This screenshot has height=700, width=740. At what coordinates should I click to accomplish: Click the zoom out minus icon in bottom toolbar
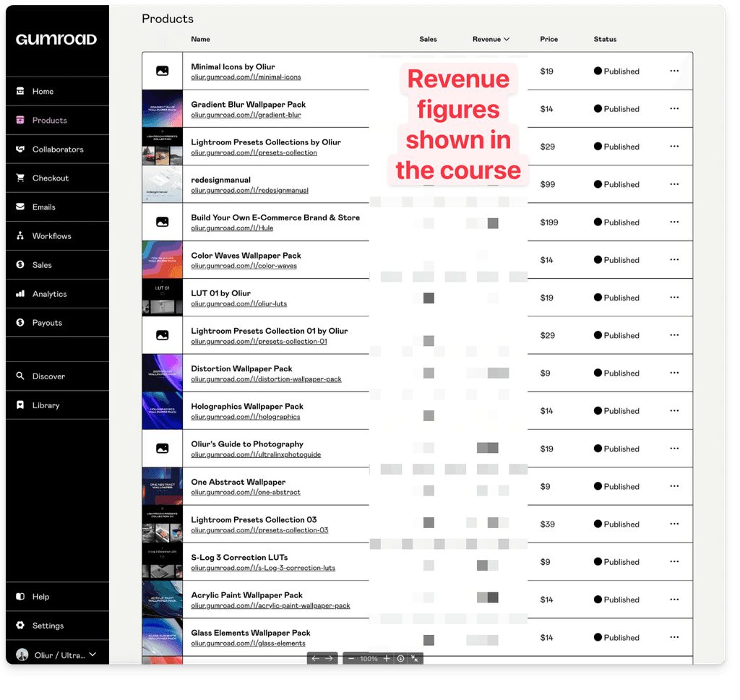pyautogui.click(x=351, y=659)
